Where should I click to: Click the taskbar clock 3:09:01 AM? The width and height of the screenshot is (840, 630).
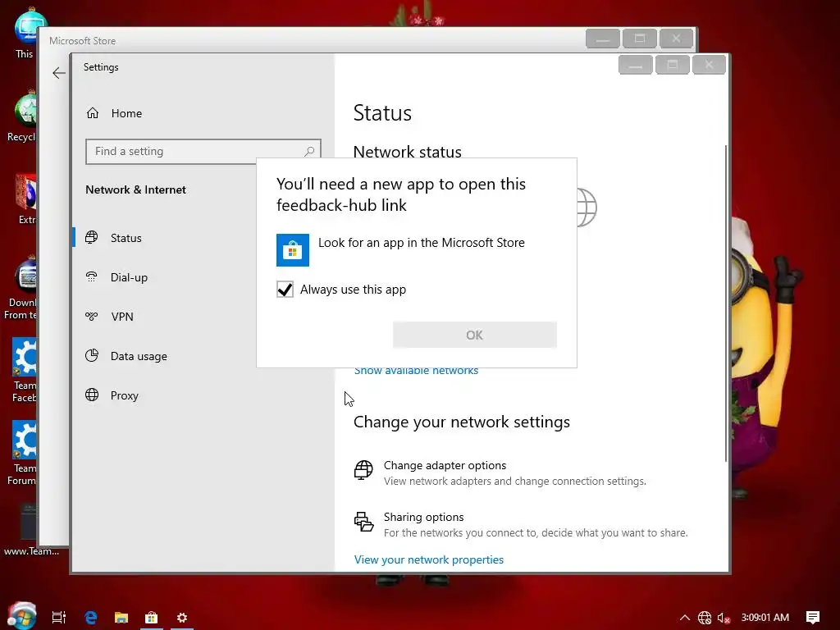[765, 618]
